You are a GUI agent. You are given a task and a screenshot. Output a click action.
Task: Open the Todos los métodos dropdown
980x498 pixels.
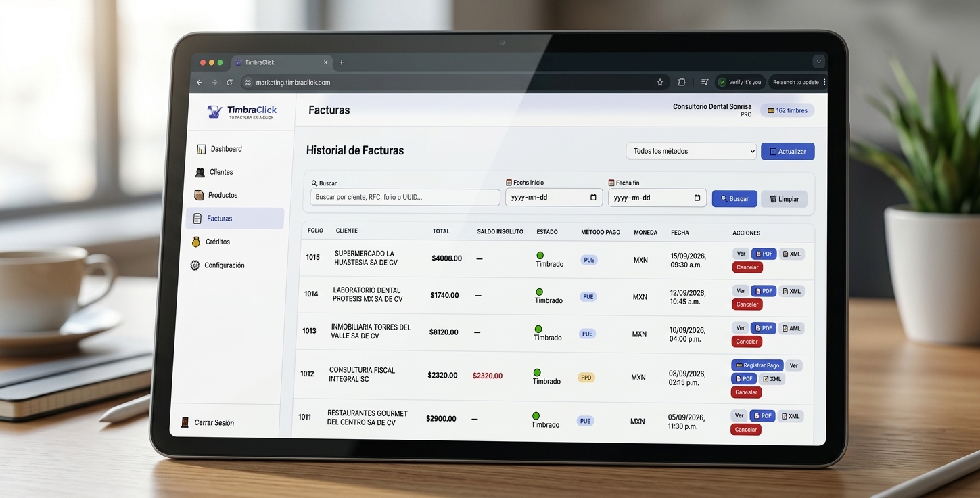click(x=691, y=151)
